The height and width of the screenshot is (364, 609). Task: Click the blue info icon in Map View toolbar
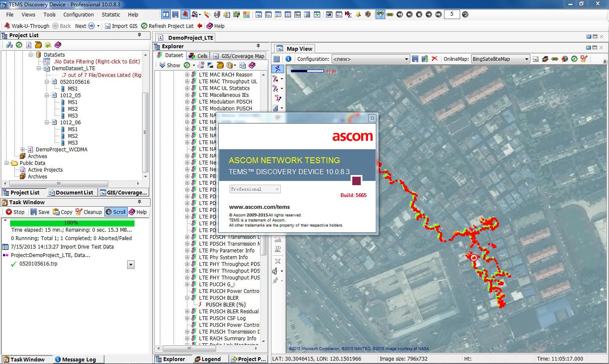tap(288, 59)
